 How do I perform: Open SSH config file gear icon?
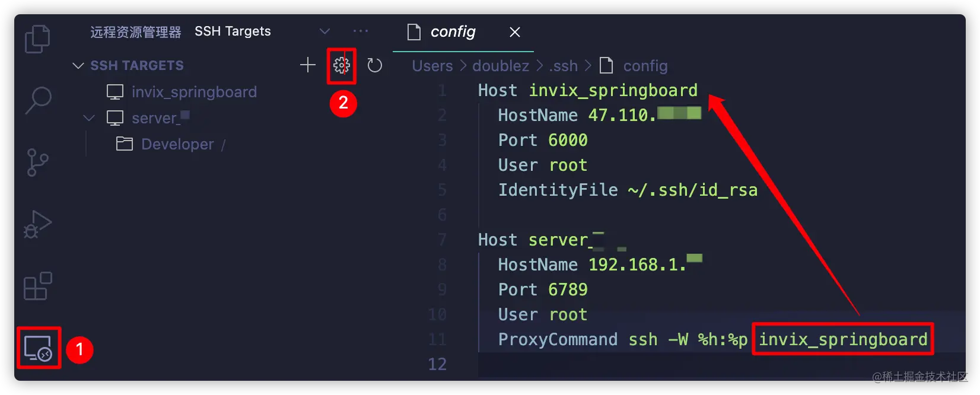(x=342, y=65)
